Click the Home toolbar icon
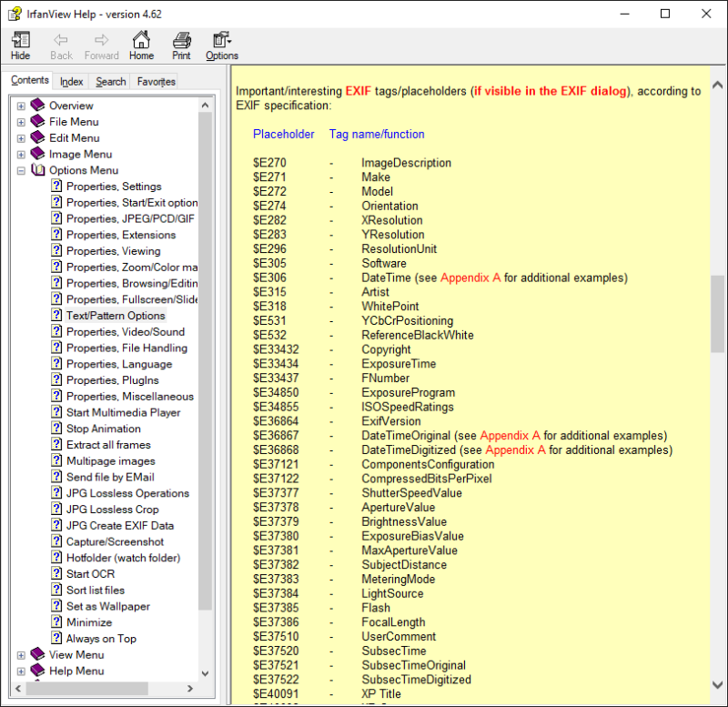Screen dimensions: 728x707 point(141,40)
